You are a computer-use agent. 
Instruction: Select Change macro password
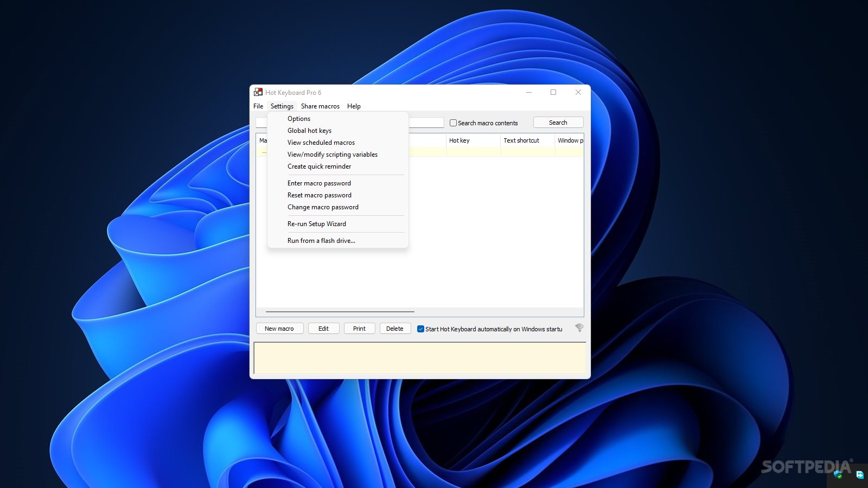point(337,207)
